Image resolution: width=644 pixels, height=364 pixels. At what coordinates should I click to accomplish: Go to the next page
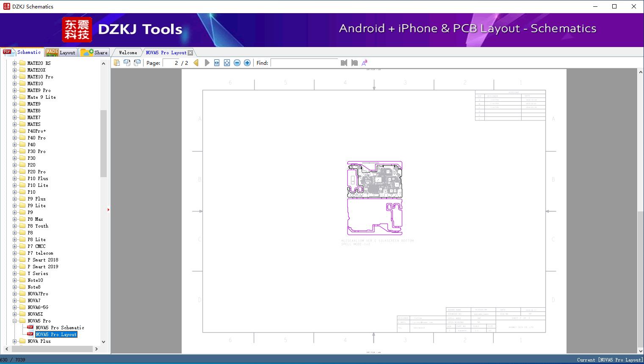(x=207, y=63)
